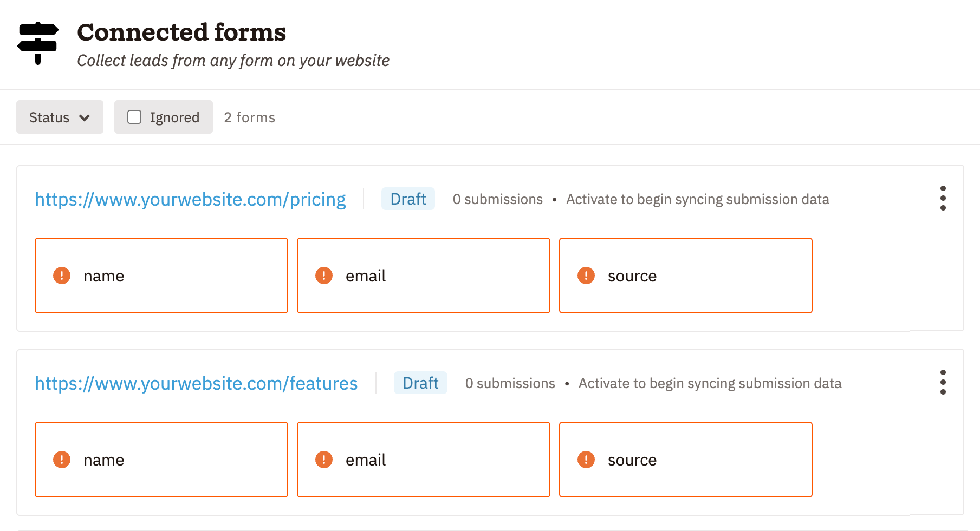Click the activate sync message on features form
The height and width of the screenshot is (531, 980).
tap(710, 383)
